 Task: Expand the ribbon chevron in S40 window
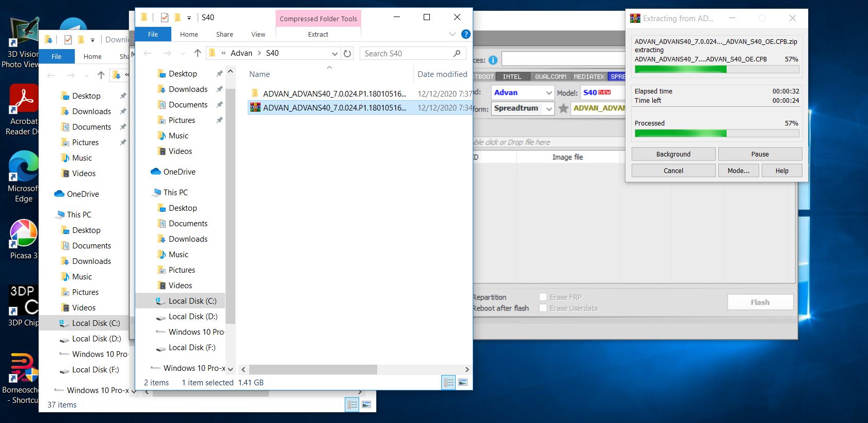453,34
